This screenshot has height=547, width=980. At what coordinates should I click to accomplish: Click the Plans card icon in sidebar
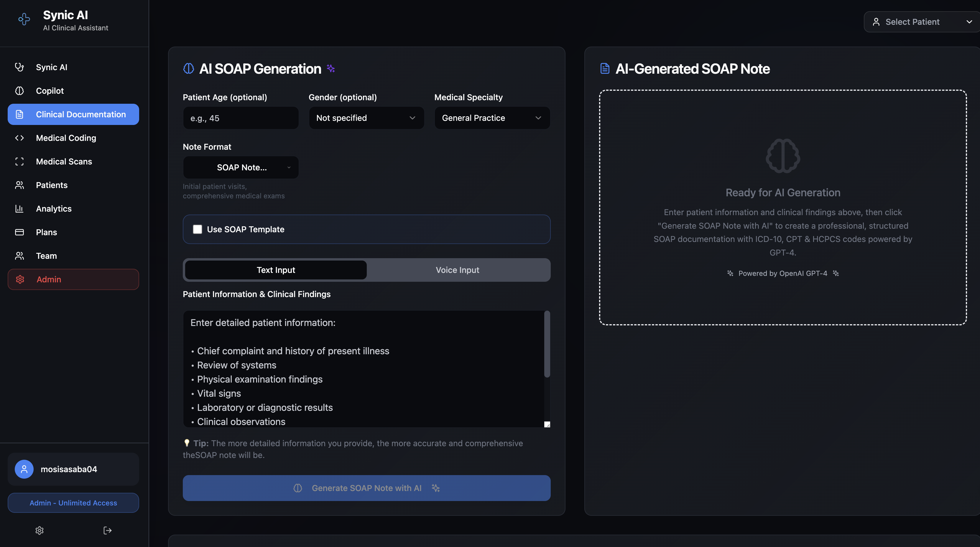19,232
